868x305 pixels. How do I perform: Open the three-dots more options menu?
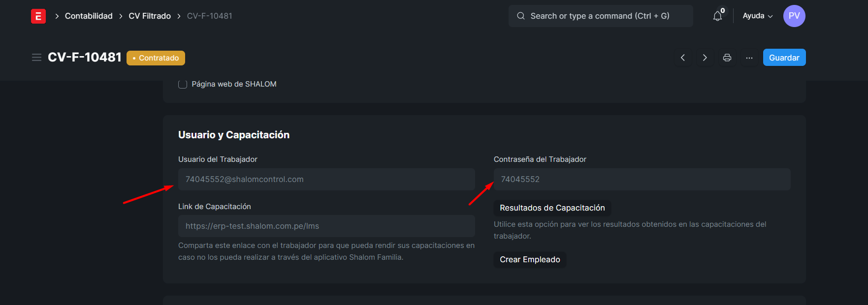coord(749,58)
